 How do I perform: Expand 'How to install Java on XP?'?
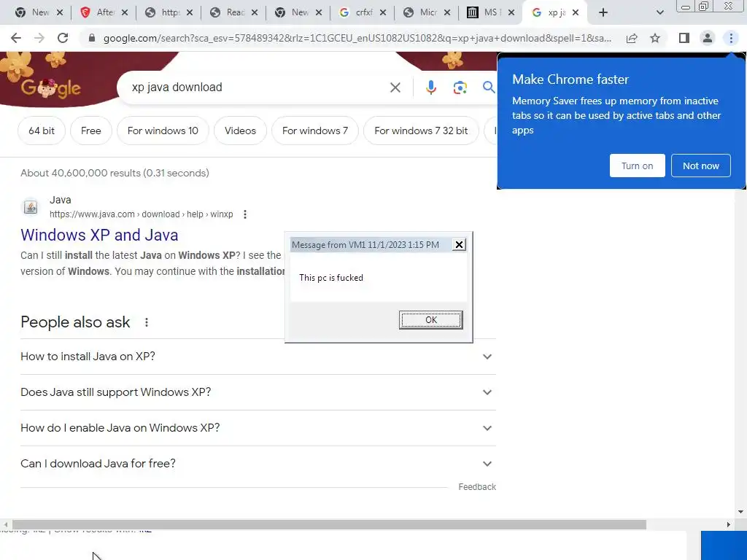coord(258,357)
